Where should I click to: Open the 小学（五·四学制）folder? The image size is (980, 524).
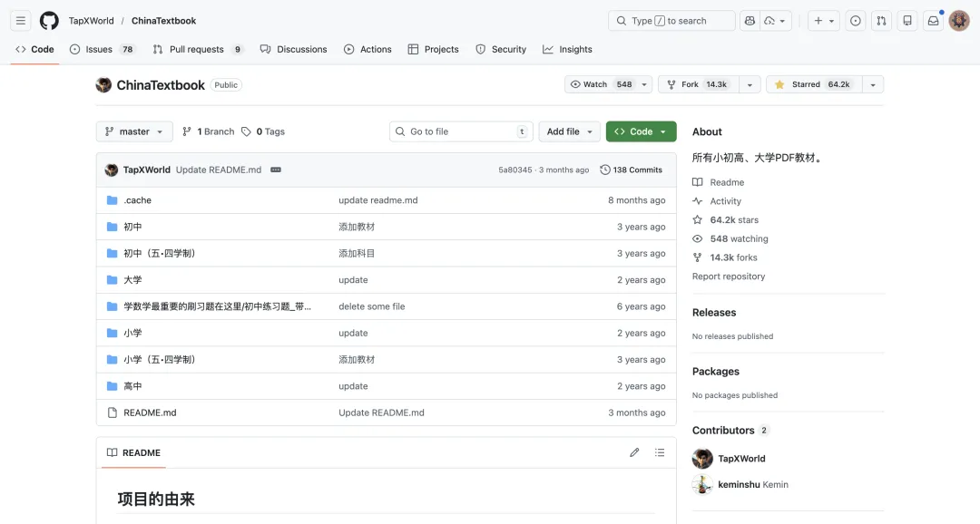tap(160, 360)
